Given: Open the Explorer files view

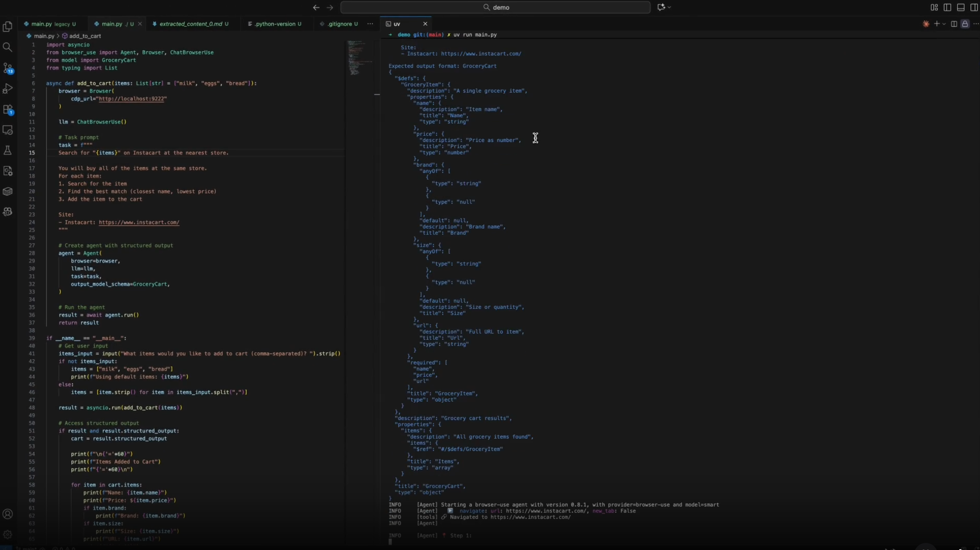Looking at the screenshot, I should 8,27.
